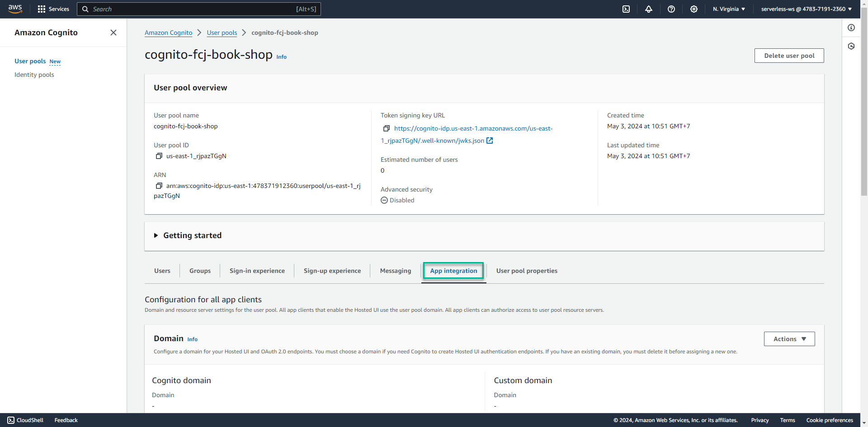The image size is (868, 427).
Task: Click the New badge beside User pools
Action: click(x=55, y=61)
